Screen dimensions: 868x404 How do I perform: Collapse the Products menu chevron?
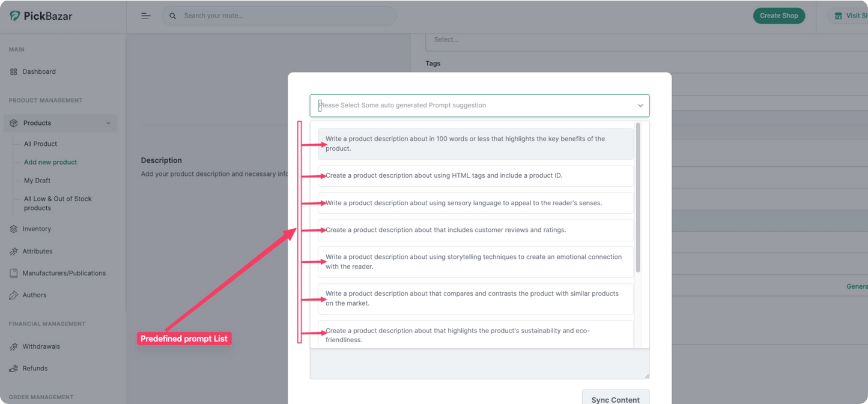(x=108, y=123)
